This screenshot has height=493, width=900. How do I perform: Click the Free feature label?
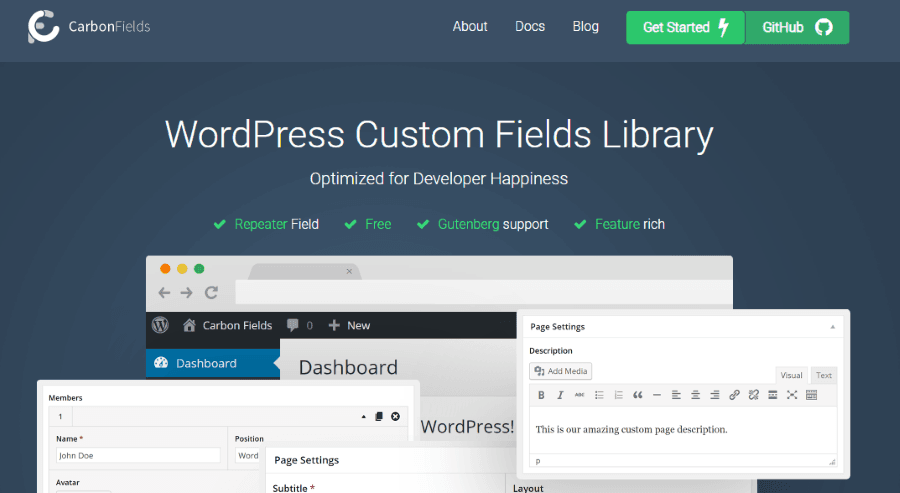pyautogui.click(x=378, y=224)
